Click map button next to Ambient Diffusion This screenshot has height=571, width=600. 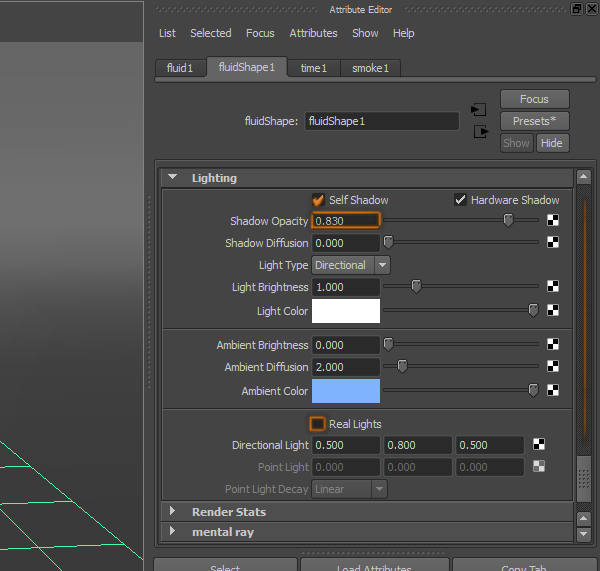coord(553,367)
